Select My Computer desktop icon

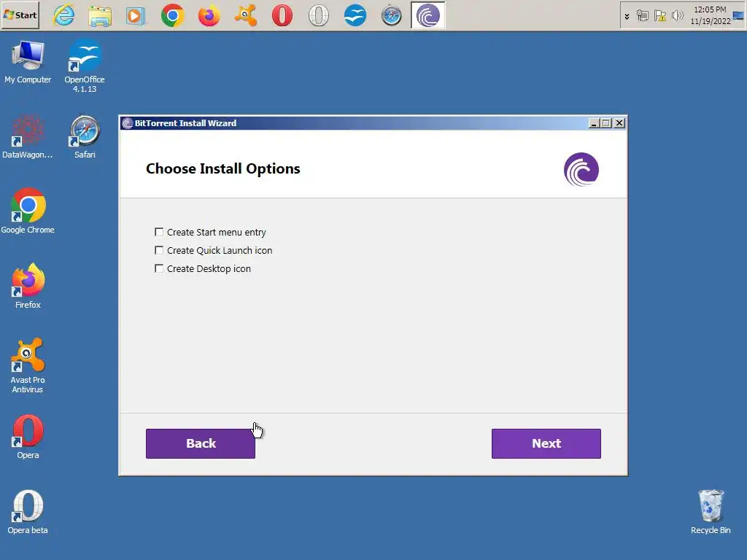(x=28, y=63)
